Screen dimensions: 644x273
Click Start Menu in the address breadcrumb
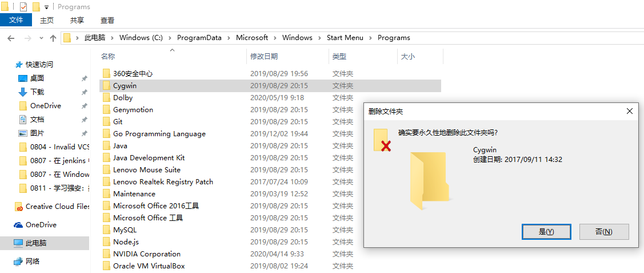(x=345, y=37)
